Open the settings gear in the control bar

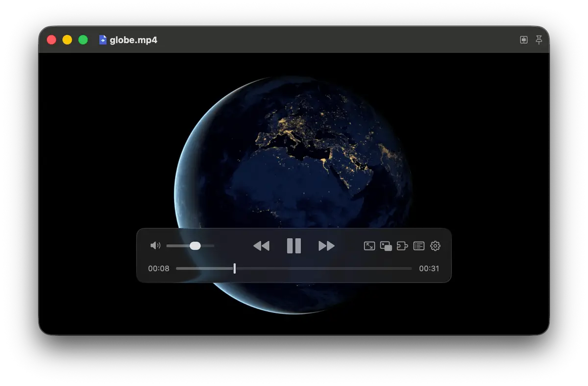(435, 246)
